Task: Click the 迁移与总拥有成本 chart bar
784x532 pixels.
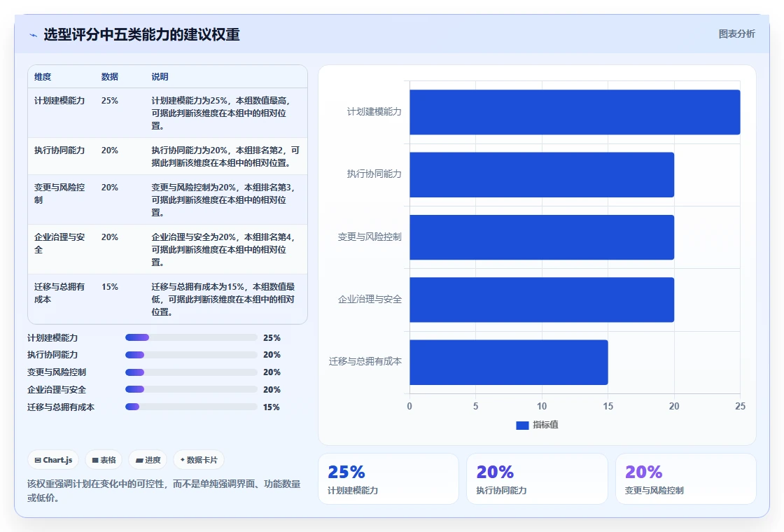Action: pyautogui.click(x=509, y=362)
